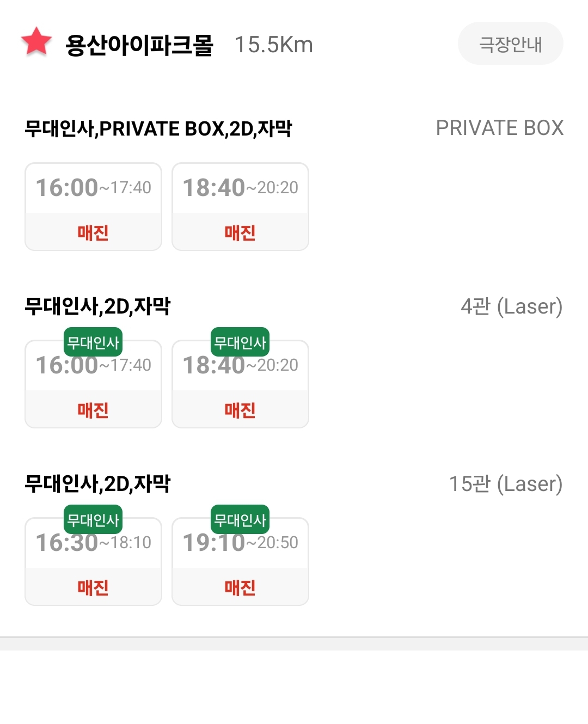Select the 16:00 PRIVATE BOX showtime
The height and width of the screenshot is (724, 588).
click(93, 207)
